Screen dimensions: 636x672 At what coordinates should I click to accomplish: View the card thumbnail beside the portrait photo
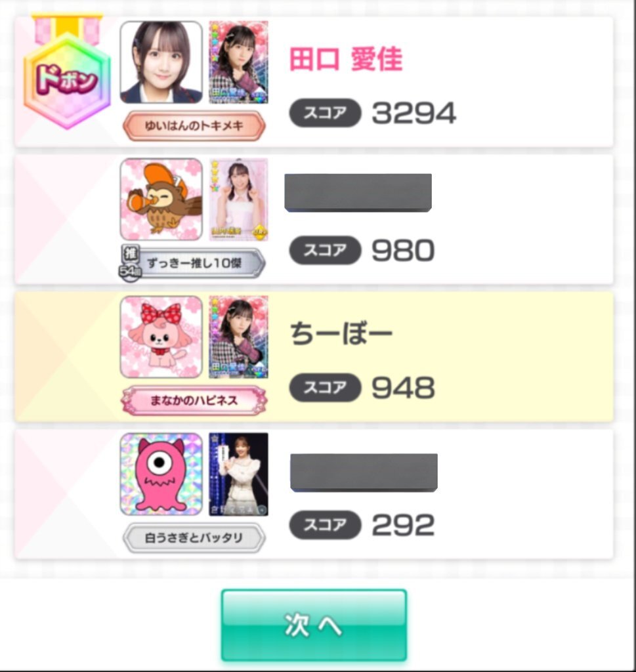[239, 62]
